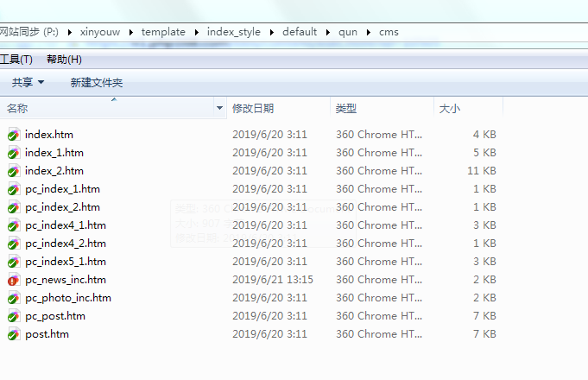Click the index.htm file icon
This screenshot has height=380, width=588.
coord(14,135)
